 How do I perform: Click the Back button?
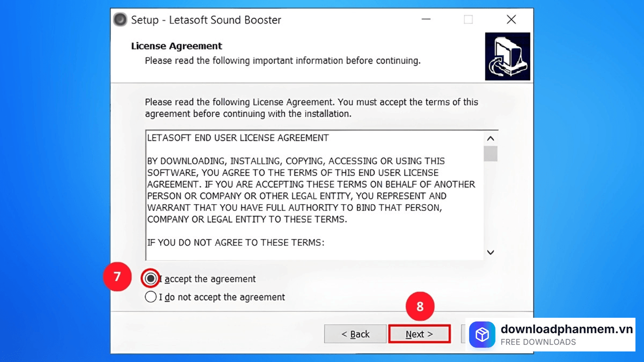(355, 334)
